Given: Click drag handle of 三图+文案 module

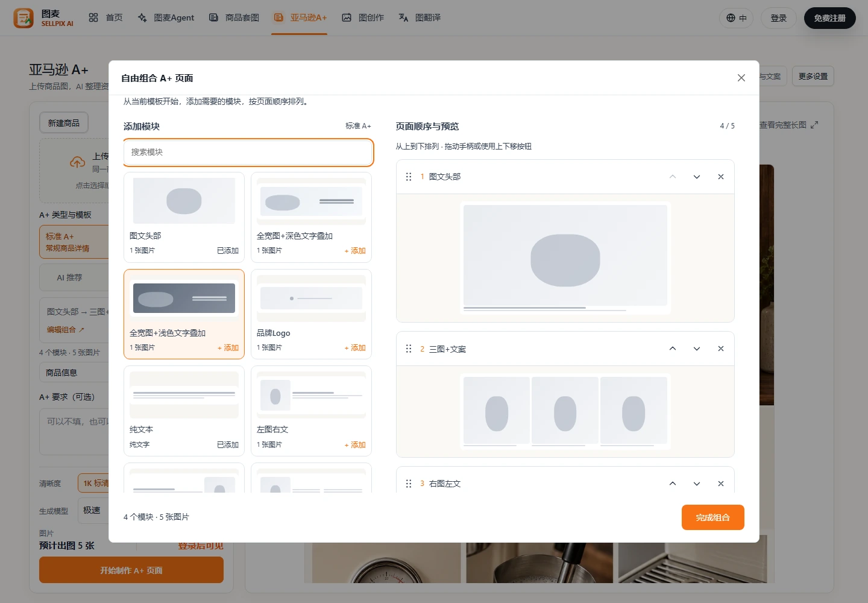Looking at the screenshot, I should click(x=409, y=349).
